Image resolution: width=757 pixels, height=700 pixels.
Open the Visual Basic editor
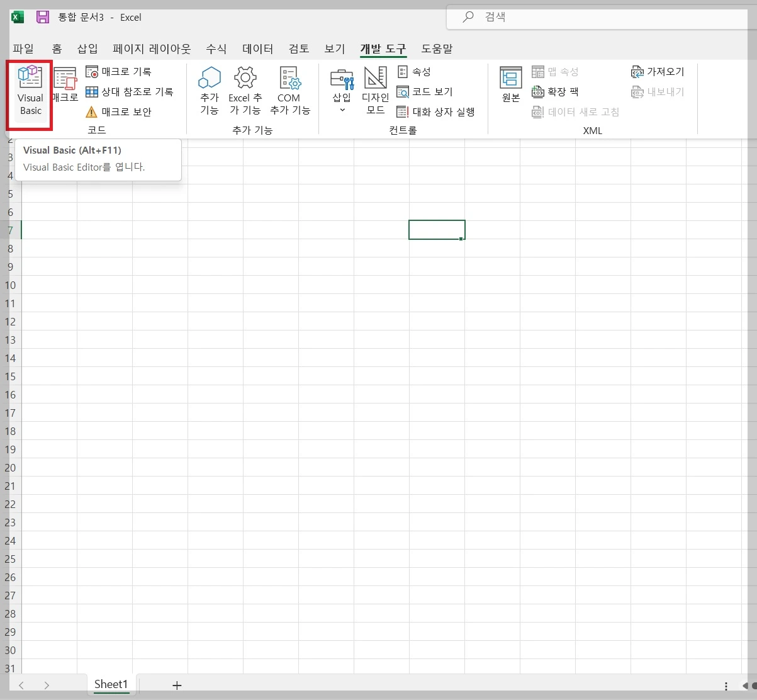point(30,93)
